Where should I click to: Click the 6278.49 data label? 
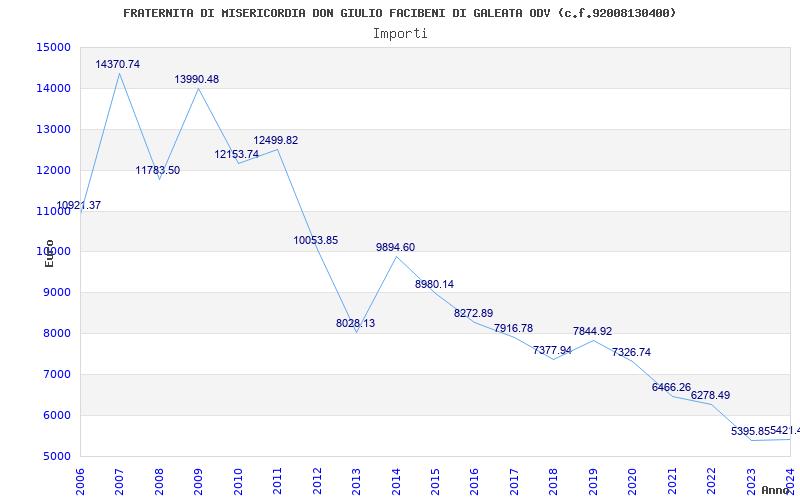coord(710,395)
